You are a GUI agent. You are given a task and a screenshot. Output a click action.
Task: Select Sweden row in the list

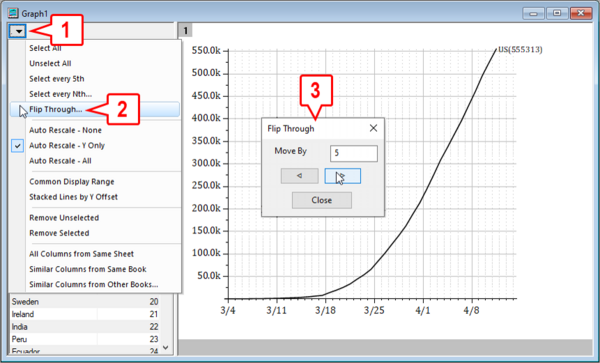click(x=85, y=302)
